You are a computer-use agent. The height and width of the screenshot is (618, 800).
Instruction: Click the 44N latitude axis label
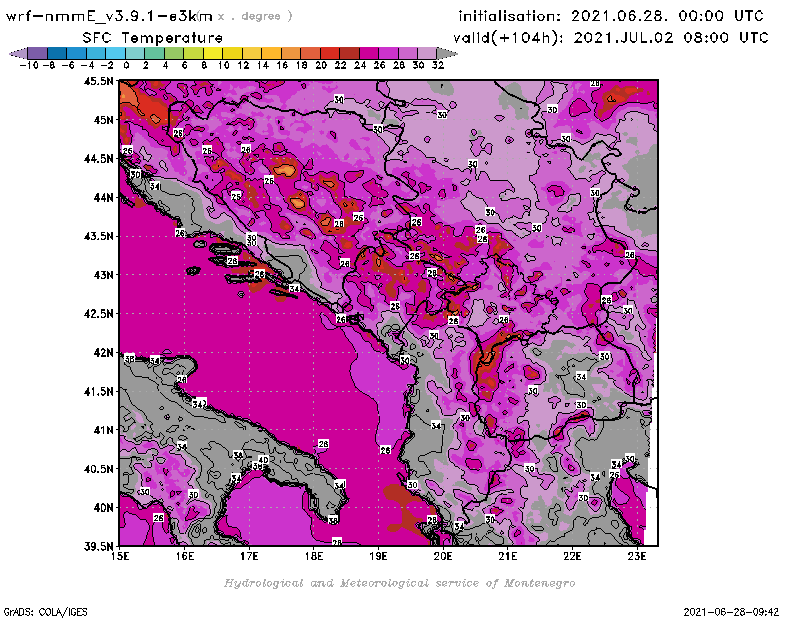click(104, 197)
